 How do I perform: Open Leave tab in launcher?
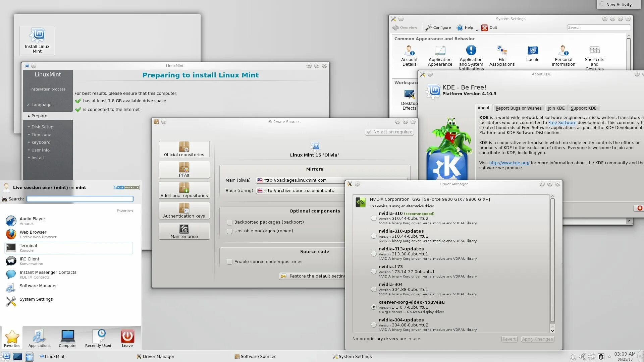click(127, 339)
